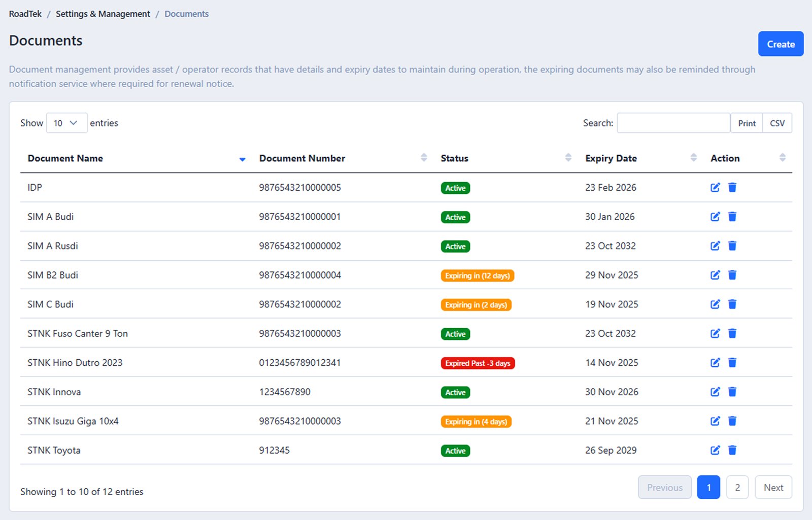Delete the SIM A Budi document
Screen dimensions: 812x520
pyautogui.click(x=732, y=217)
